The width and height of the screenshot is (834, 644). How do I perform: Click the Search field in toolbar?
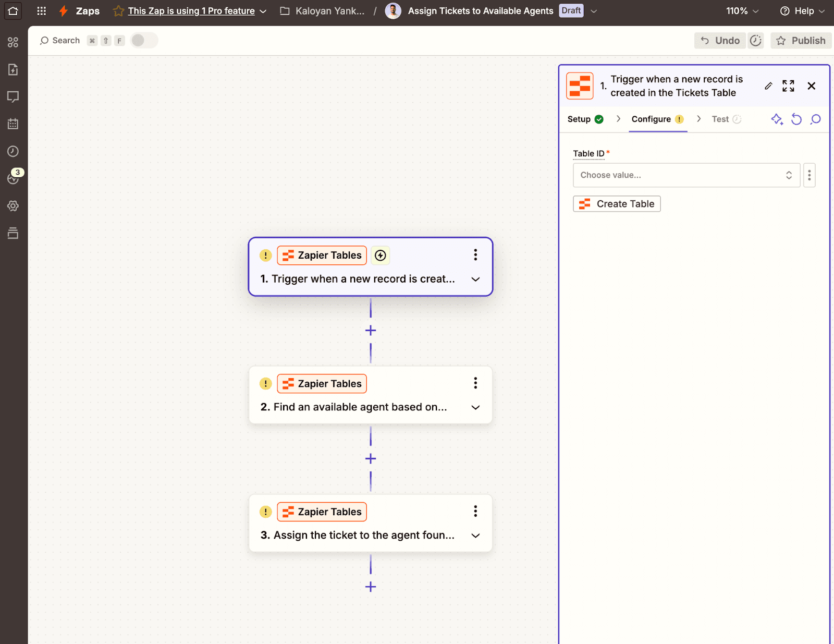[x=60, y=40]
